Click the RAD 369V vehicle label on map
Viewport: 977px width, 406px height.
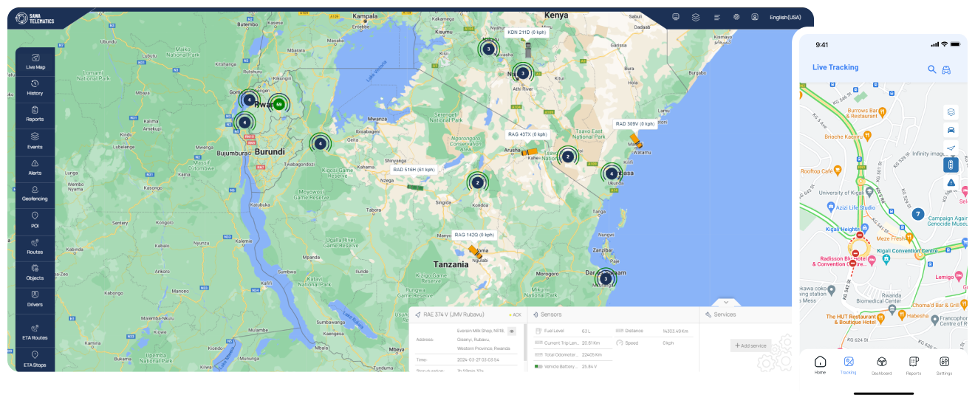point(634,124)
